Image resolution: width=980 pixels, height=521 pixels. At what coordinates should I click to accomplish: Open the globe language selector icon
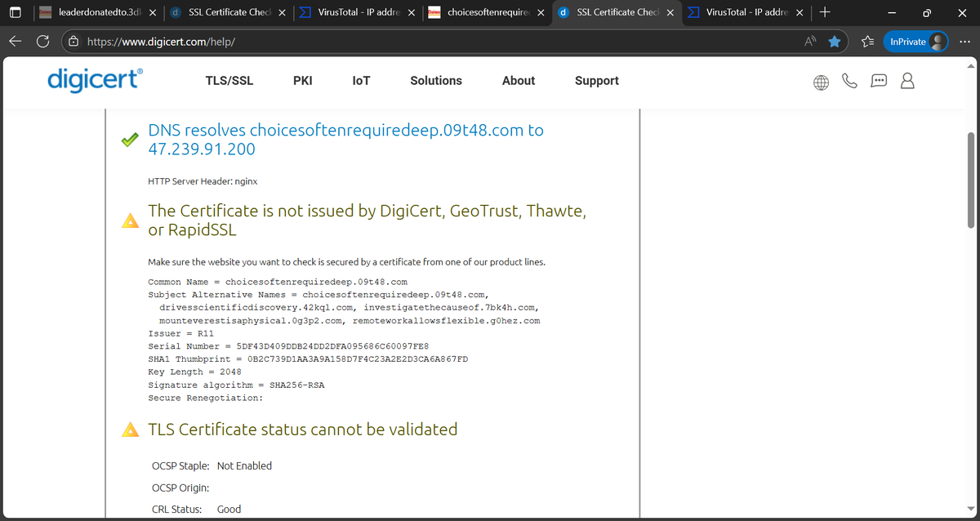822,82
